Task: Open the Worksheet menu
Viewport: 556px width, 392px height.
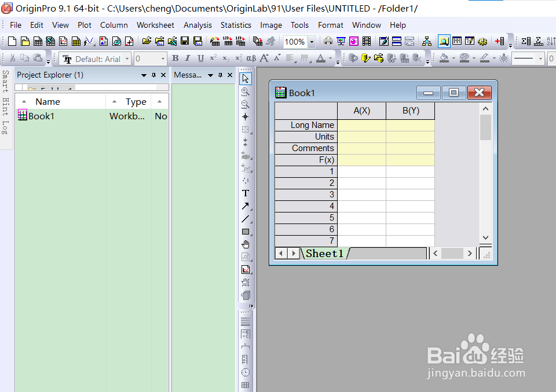Action: click(x=155, y=25)
